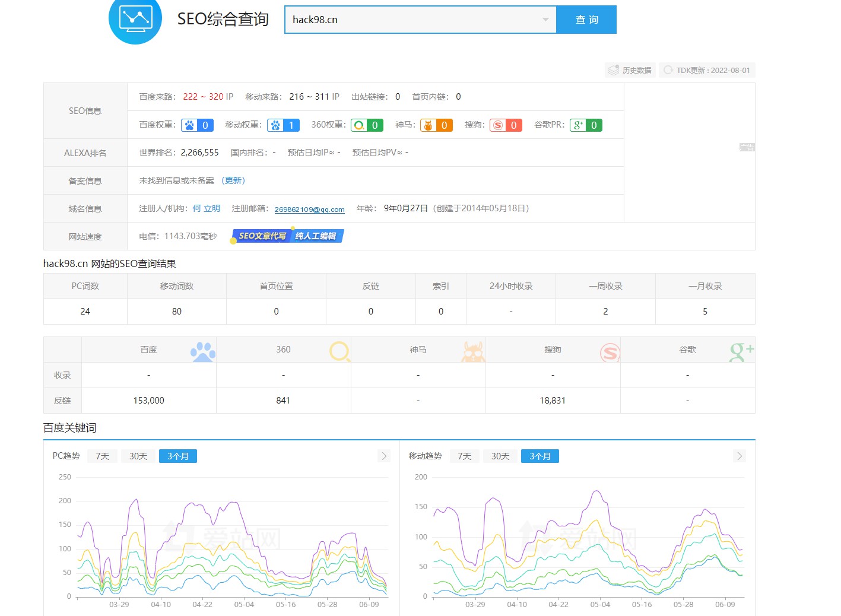Select 3个月 tab in 移动趋势
The image size is (841, 616).
click(539, 456)
